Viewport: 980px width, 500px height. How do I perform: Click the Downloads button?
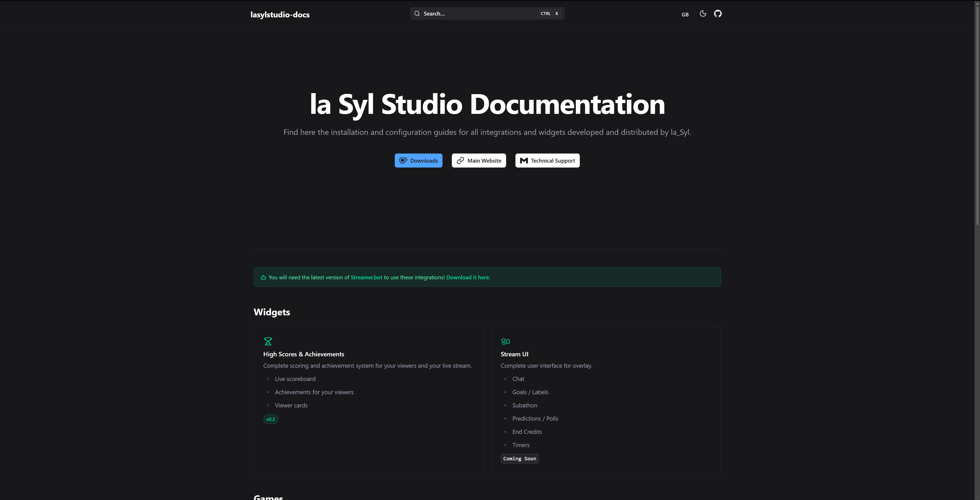(x=418, y=160)
